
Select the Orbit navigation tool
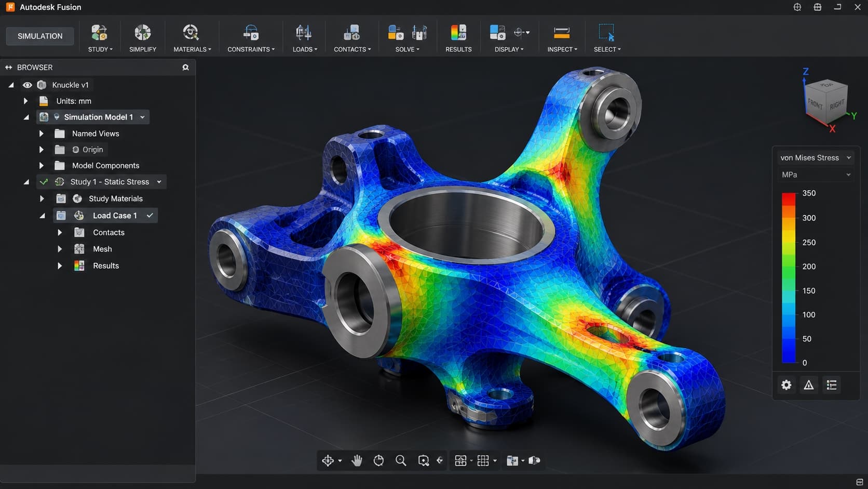(378, 460)
